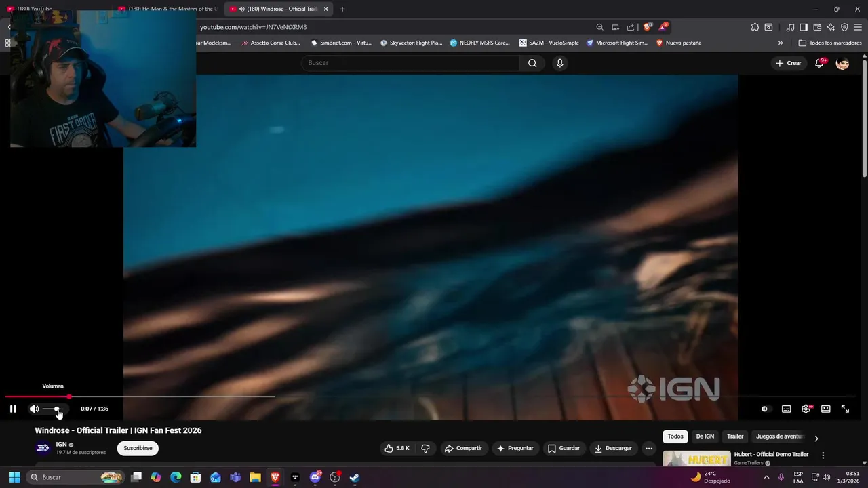Screen dimensions: 868x488
Task: Focus the YouTube Buscar search field
Action: [x=410, y=63]
